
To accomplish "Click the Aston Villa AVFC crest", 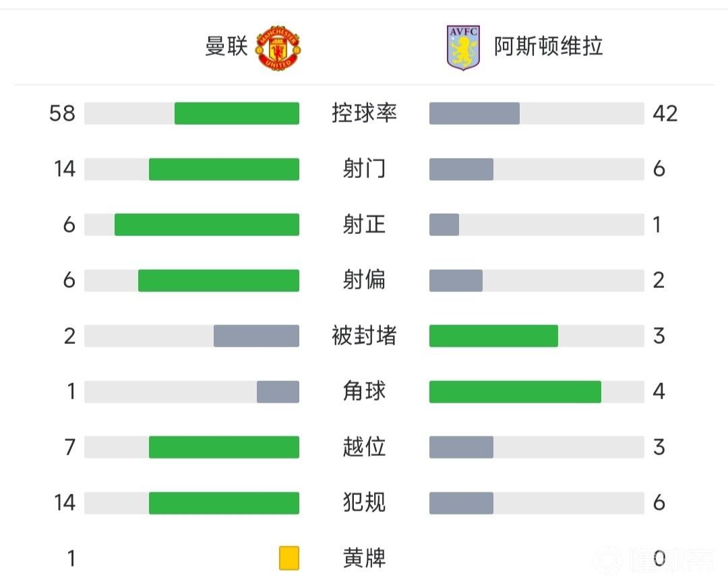I will click(463, 48).
